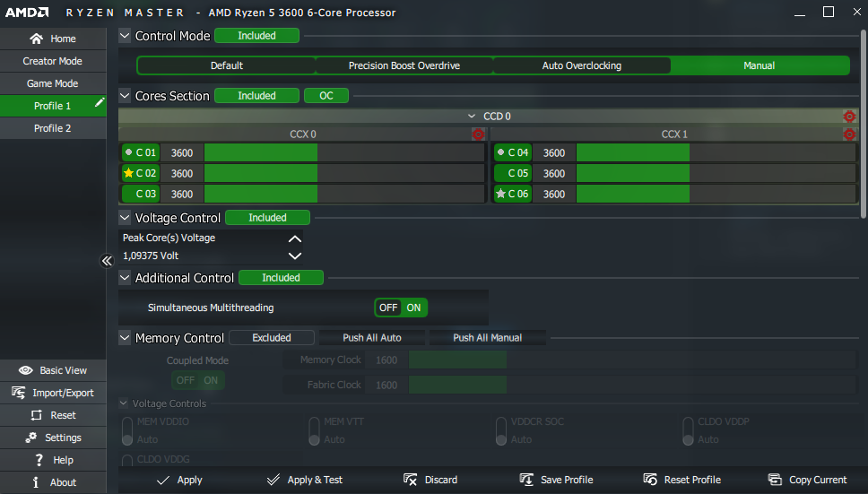Click the About info icon

(36, 482)
